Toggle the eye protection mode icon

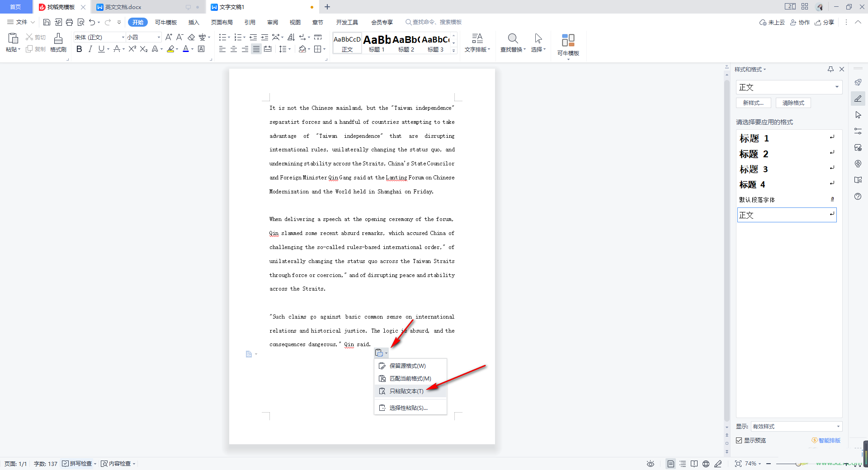pyautogui.click(x=650, y=464)
